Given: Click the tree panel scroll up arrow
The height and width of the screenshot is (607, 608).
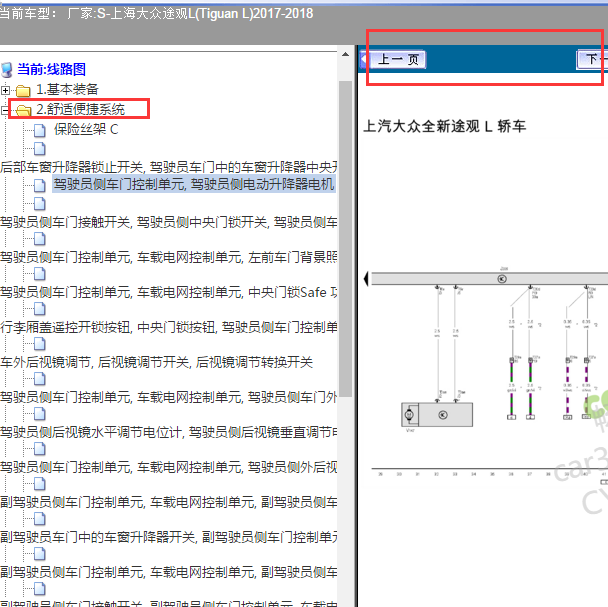Looking at the screenshot, I should tap(345, 54).
